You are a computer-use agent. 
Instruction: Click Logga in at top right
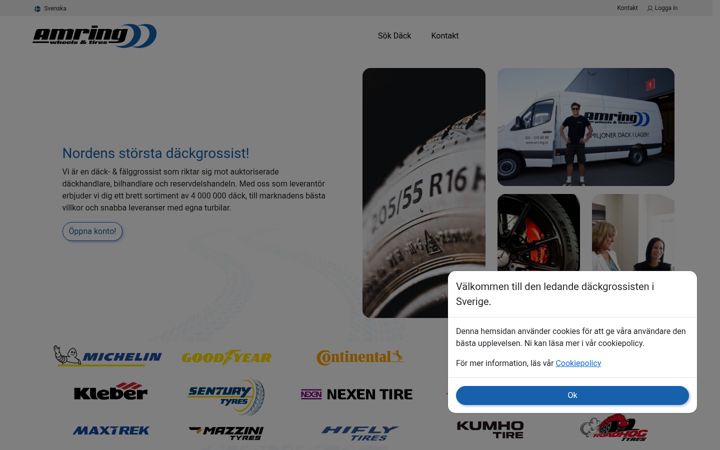(666, 8)
